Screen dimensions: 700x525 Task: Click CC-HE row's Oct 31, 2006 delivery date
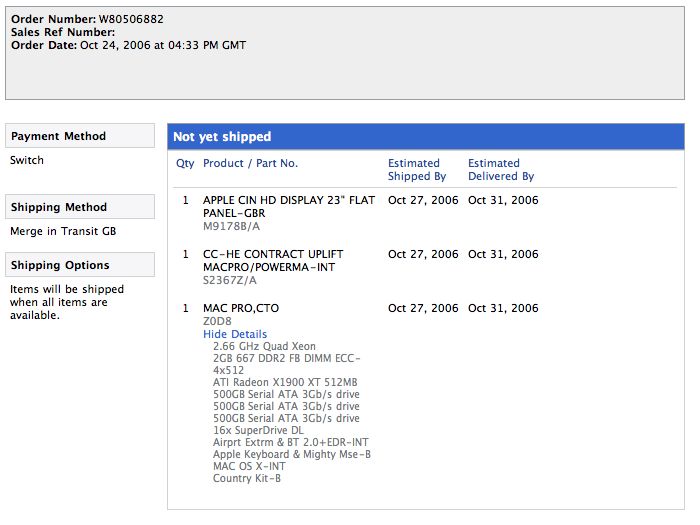[503, 254]
